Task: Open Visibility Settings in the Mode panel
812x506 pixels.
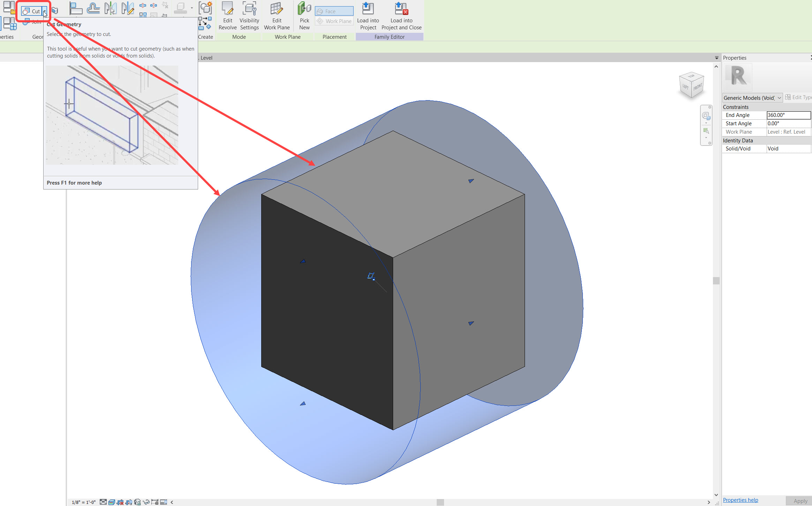Action: [249, 16]
